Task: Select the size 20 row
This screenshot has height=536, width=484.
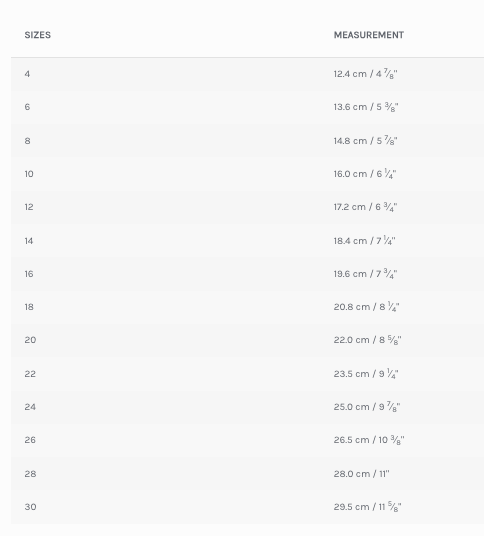Action: (247, 341)
